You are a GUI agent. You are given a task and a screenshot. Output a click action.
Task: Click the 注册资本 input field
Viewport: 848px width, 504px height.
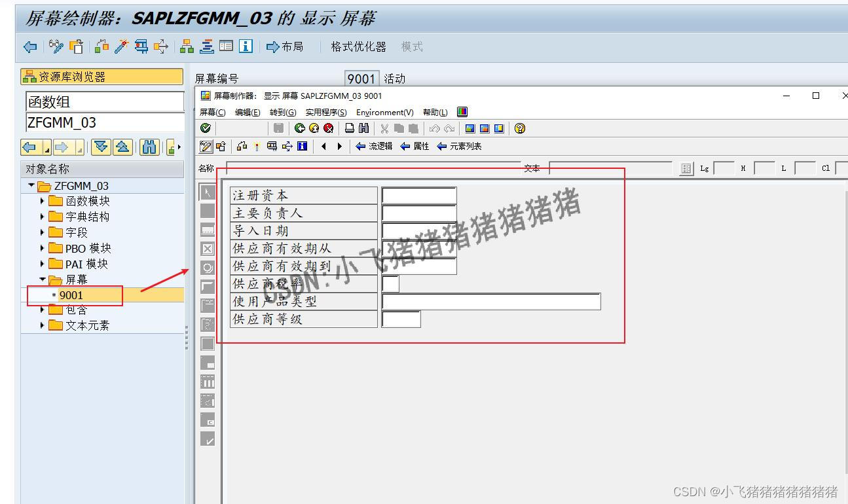419,195
